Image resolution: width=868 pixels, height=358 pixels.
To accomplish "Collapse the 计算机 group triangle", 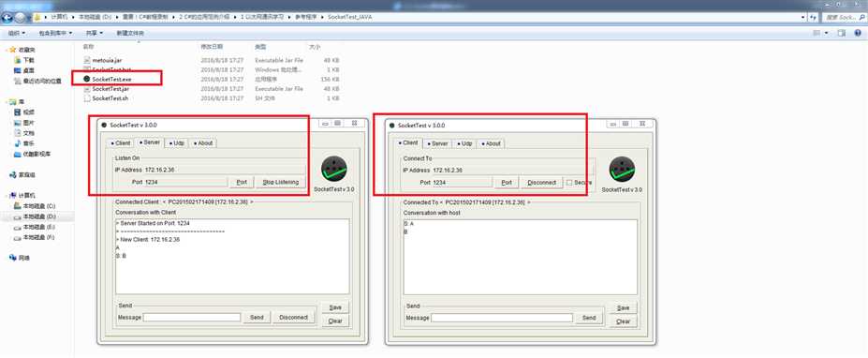I will tap(7, 196).
